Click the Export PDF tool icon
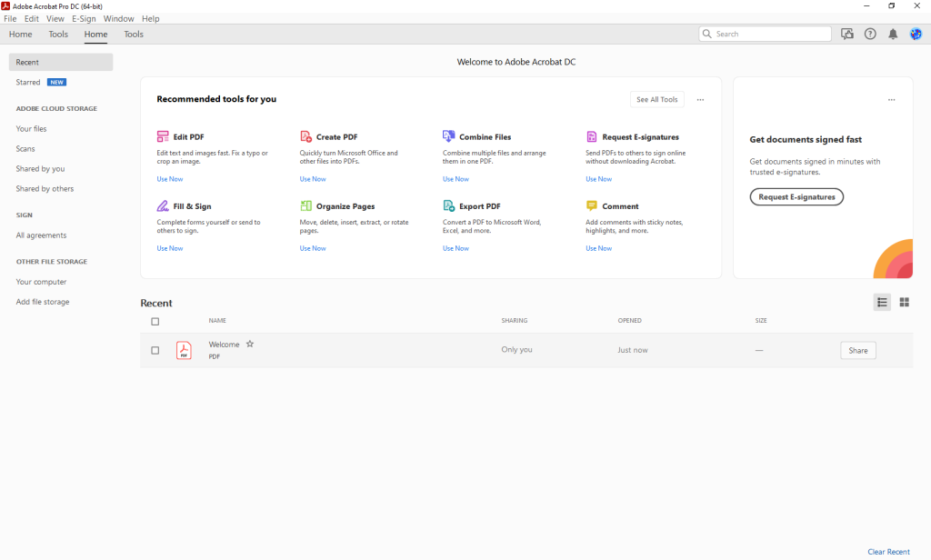 pyautogui.click(x=449, y=206)
